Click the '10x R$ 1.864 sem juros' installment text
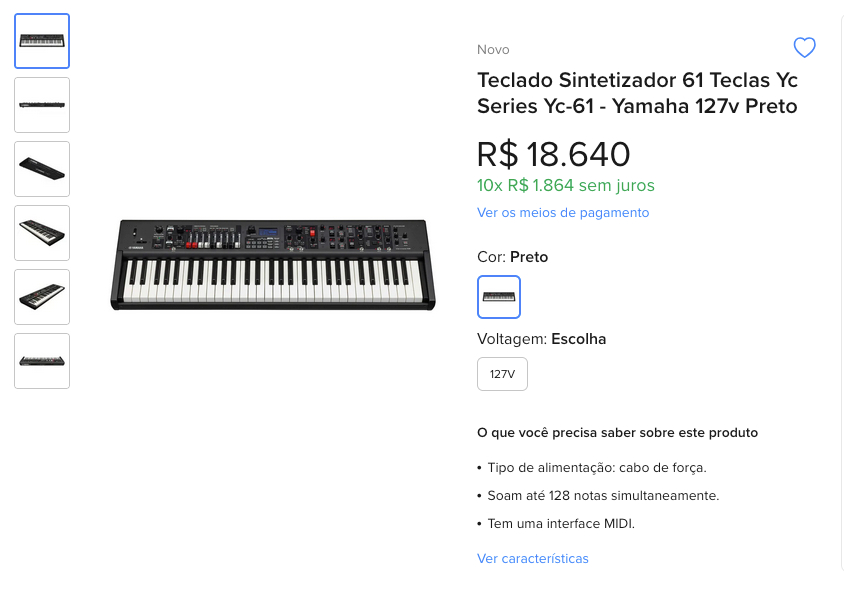This screenshot has height=596, width=844. (566, 185)
